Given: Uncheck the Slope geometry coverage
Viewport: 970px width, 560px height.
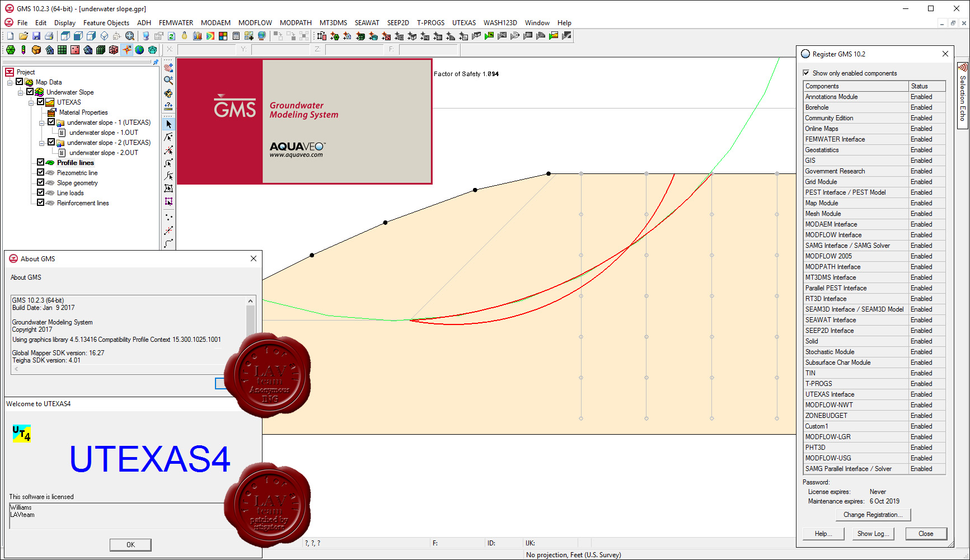Looking at the screenshot, I should point(41,182).
